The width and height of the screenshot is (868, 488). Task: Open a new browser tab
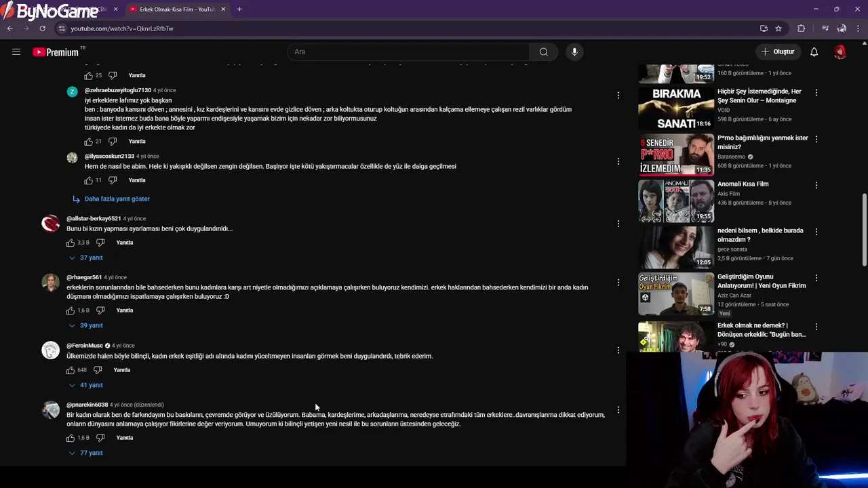coord(239,9)
